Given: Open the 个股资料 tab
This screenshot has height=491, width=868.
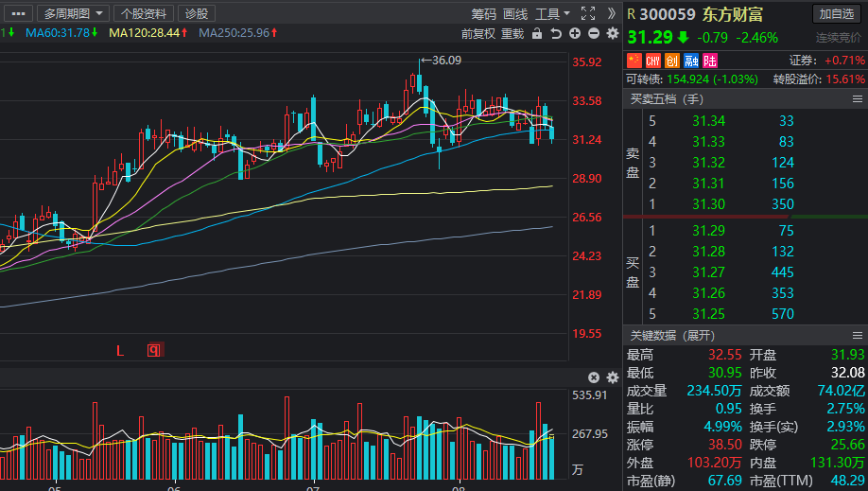Looking at the screenshot, I should pyautogui.click(x=144, y=13).
